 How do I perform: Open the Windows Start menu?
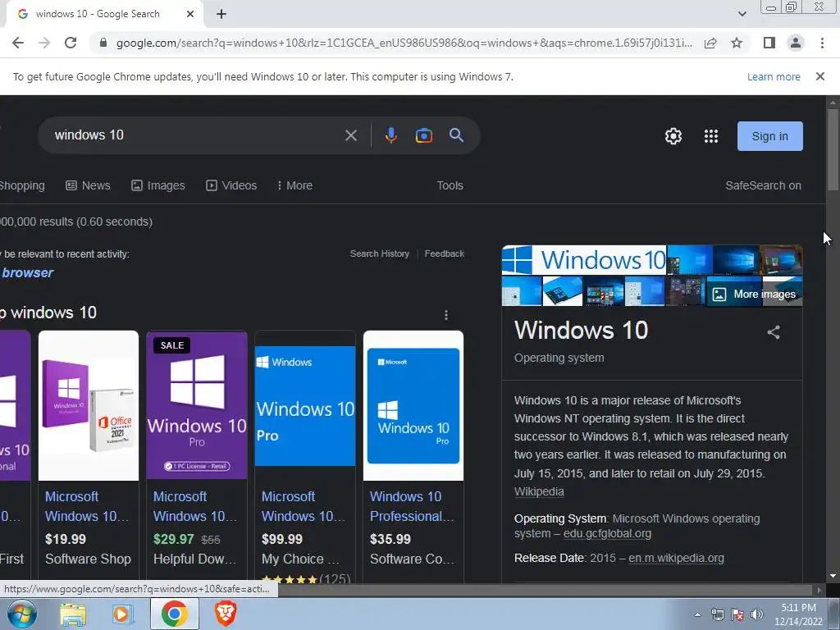click(22, 614)
